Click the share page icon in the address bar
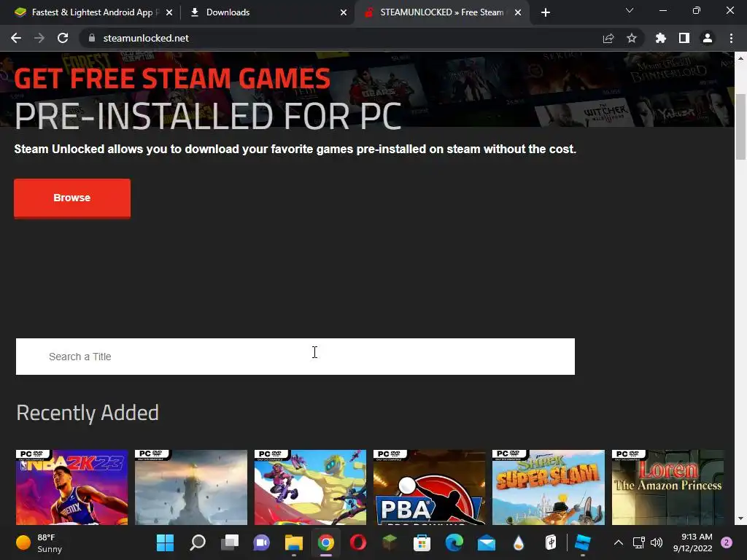This screenshot has width=747, height=560. [608, 38]
